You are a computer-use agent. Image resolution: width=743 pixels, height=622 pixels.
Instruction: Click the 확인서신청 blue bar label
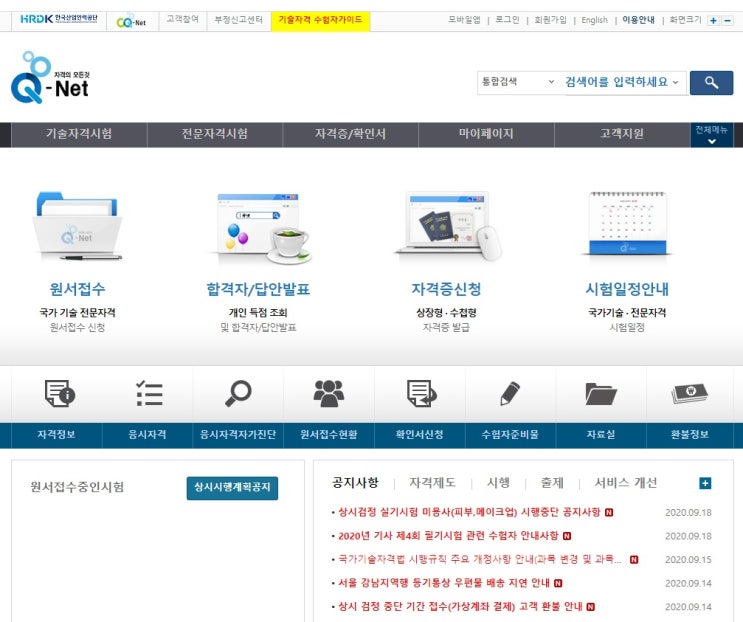[420, 435]
